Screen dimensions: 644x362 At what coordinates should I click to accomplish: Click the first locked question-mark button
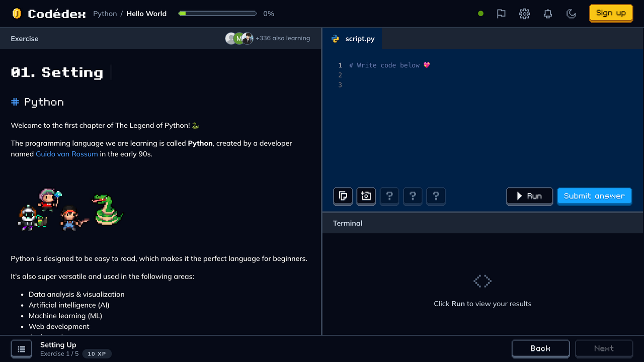pyautogui.click(x=389, y=196)
